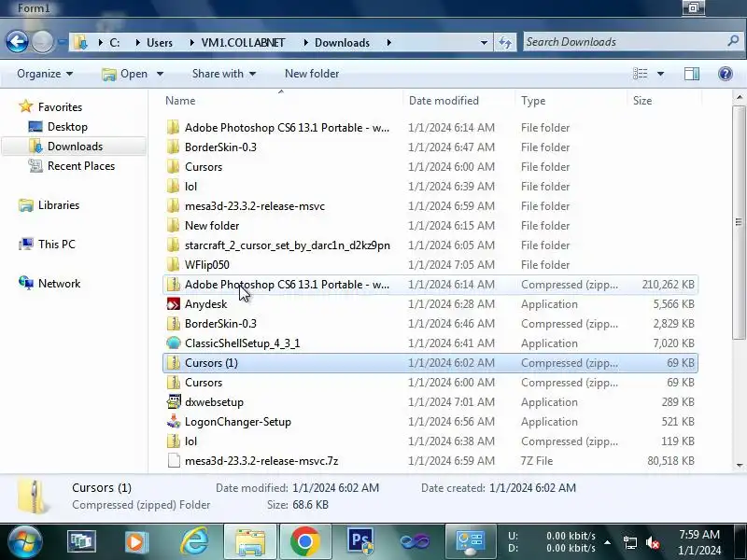Go back with the Back arrow button
747x560 pixels.
click(17, 42)
